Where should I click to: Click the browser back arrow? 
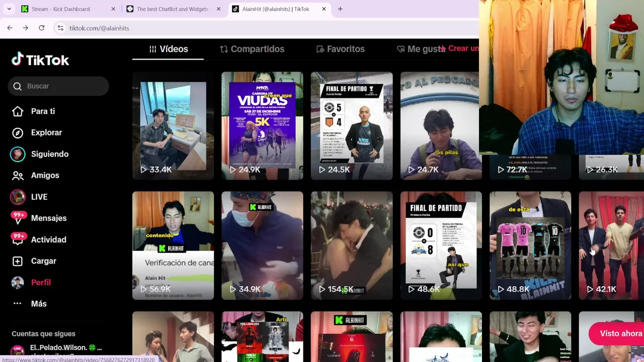[x=10, y=28]
